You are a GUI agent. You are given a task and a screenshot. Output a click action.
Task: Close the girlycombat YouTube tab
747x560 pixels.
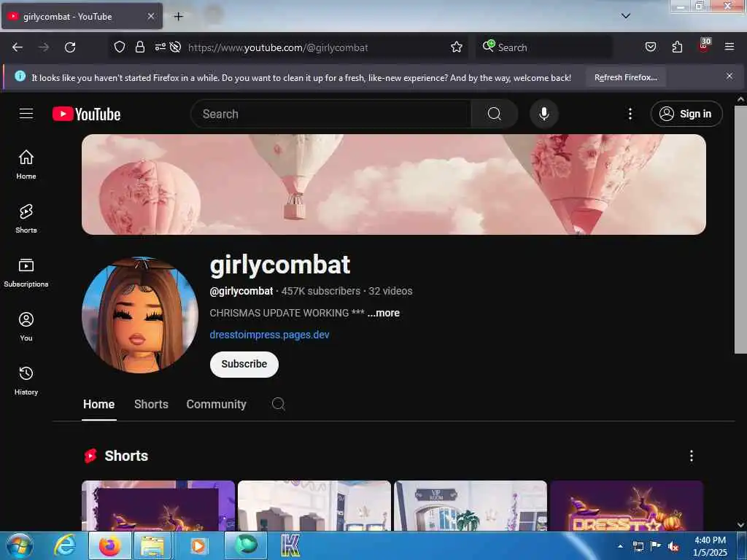tap(150, 16)
